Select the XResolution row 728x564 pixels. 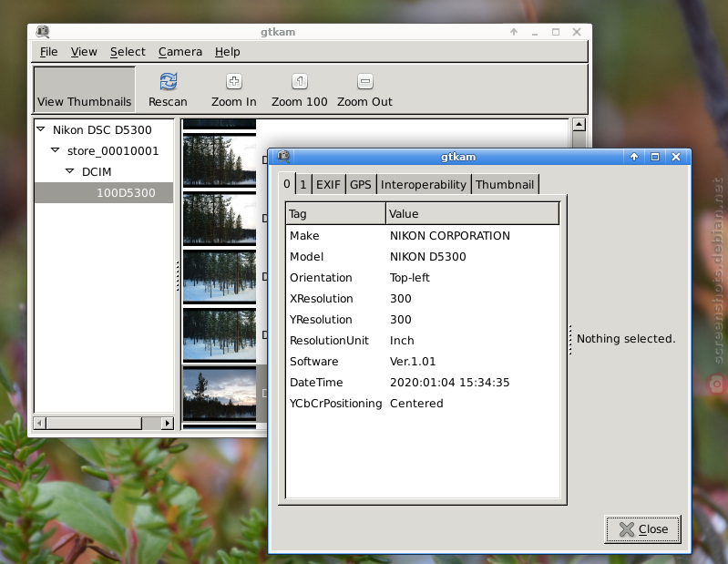point(423,299)
